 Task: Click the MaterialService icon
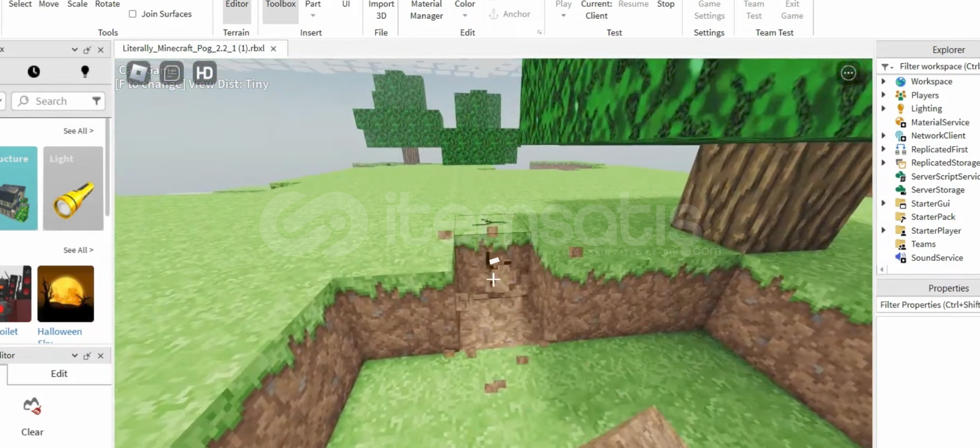[x=900, y=122]
